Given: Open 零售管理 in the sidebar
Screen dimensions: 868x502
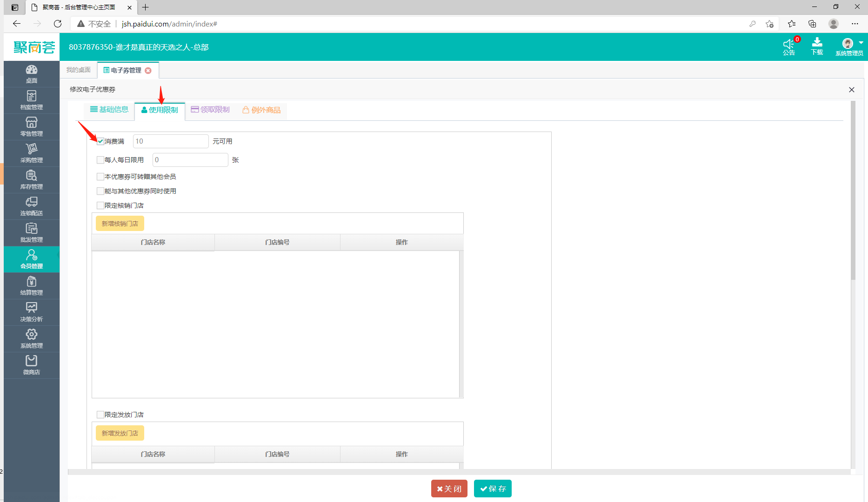Looking at the screenshot, I should 32,127.
